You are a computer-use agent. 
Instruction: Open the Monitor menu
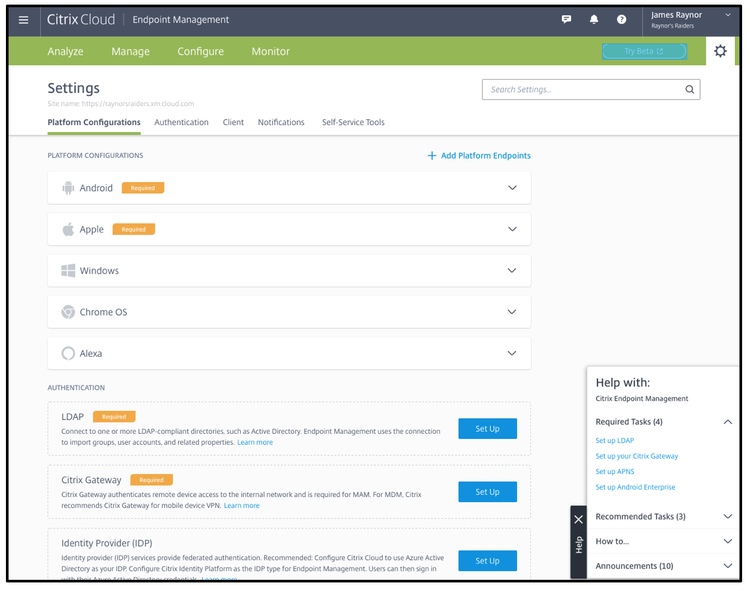pos(271,51)
